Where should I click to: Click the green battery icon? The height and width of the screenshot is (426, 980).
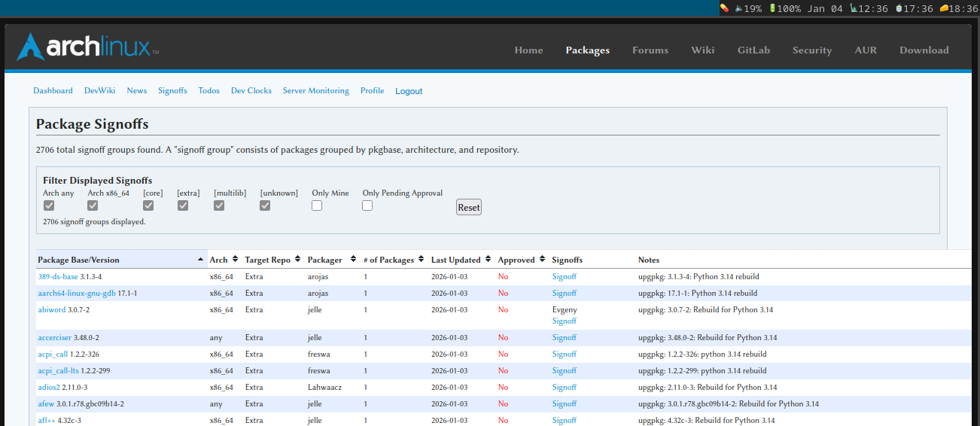coord(772,8)
